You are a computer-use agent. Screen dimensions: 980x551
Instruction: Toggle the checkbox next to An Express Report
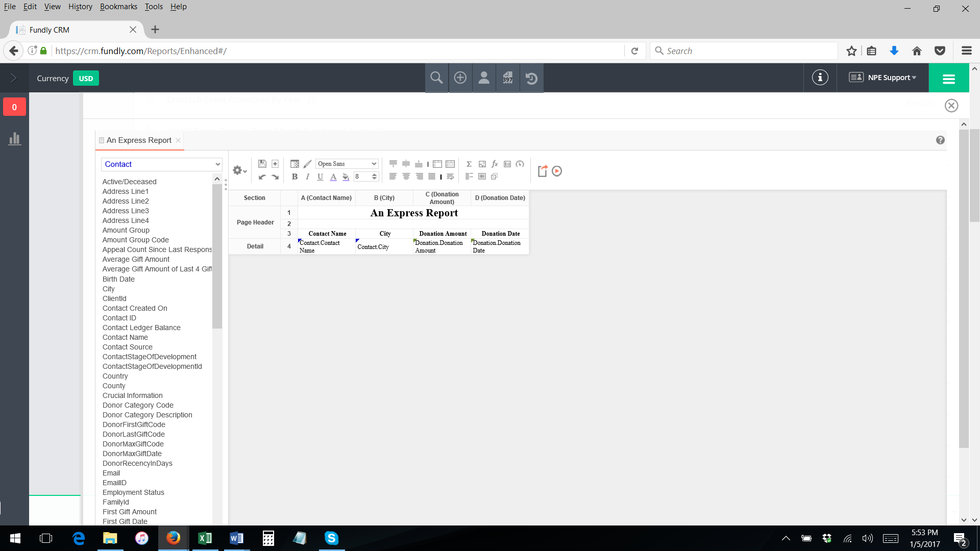click(101, 140)
